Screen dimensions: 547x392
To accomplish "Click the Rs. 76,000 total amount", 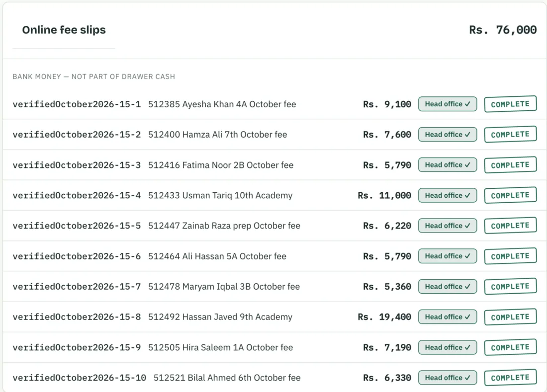I will (503, 30).
